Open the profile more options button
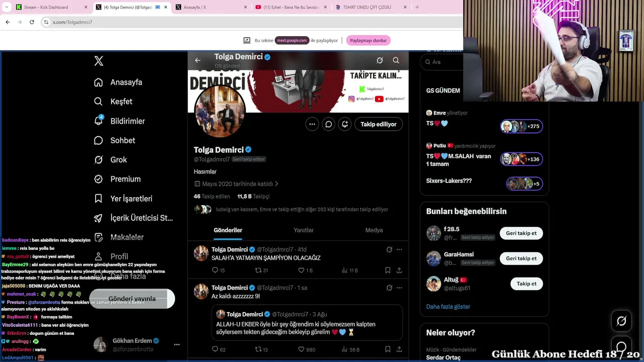The image size is (644, 362). click(312, 124)
